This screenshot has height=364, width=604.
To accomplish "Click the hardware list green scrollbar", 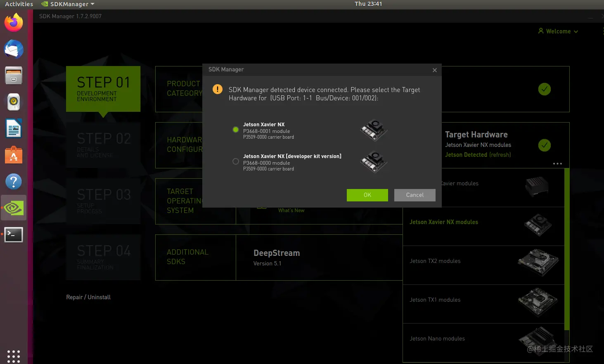I will click(x=567, y=249).
